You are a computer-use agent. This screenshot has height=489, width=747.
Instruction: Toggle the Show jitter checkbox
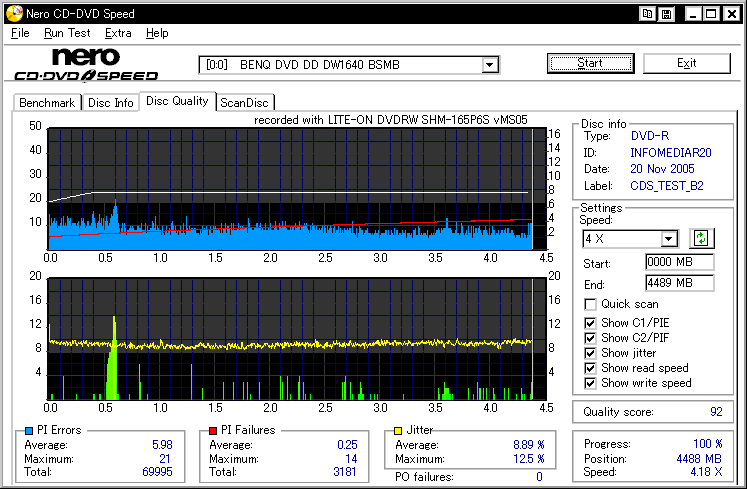pyautogui.click(x=591, y=352)
